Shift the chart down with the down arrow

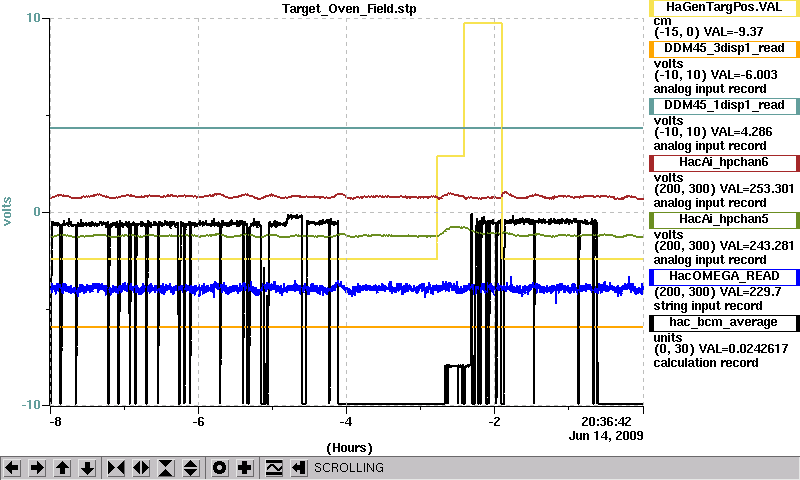(x=88, y=468)
